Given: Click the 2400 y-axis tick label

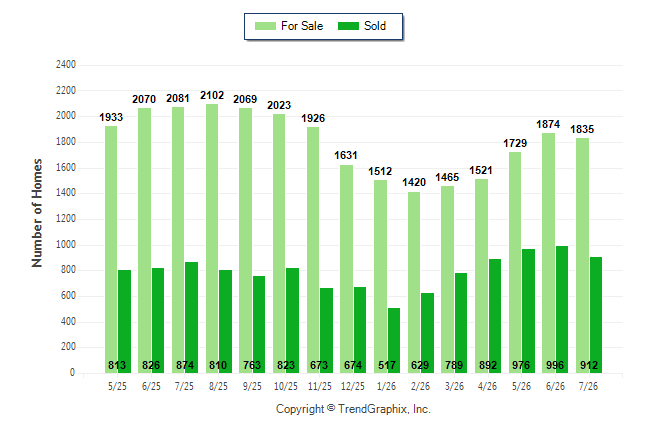Looking at the screenshot, I should click(x=66, y=64).
